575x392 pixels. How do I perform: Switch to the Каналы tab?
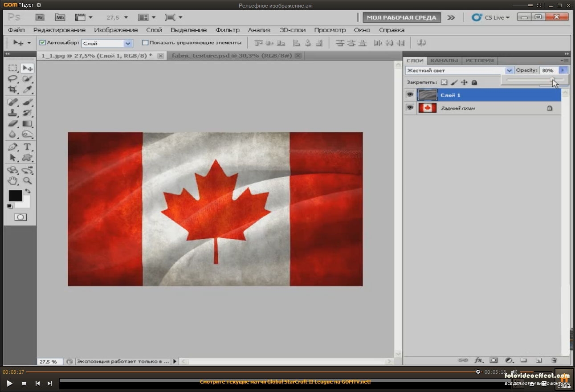[x=444, y=61]
